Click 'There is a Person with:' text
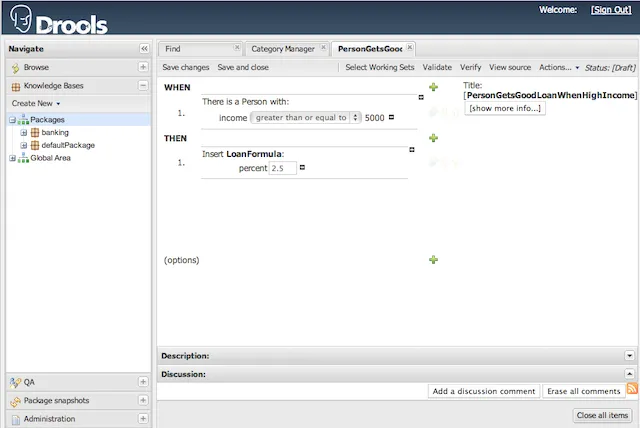Screen dimensions: 640x428 245,102
